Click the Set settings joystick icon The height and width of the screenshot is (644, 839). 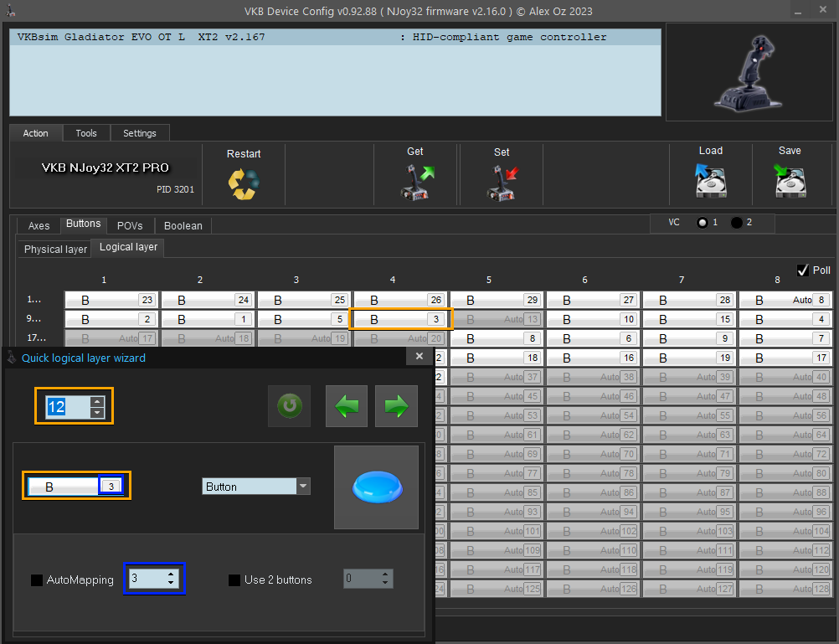tap(502, 182)
